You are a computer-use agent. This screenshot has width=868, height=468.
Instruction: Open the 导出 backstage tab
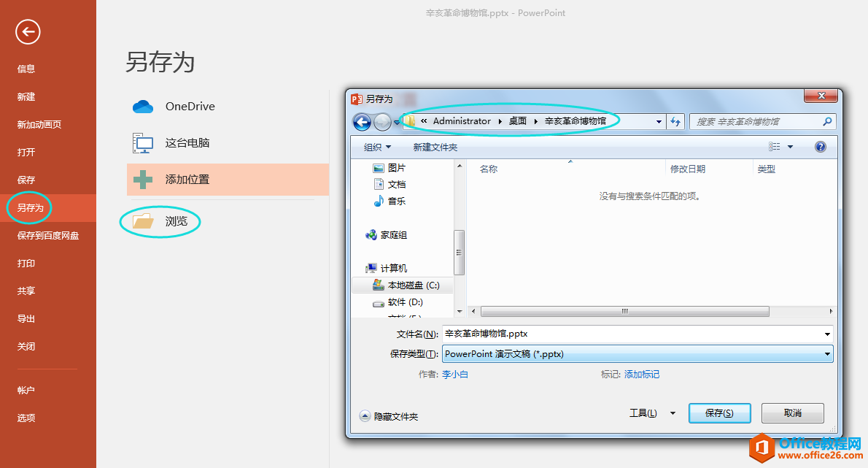click(x=26, y=318)
